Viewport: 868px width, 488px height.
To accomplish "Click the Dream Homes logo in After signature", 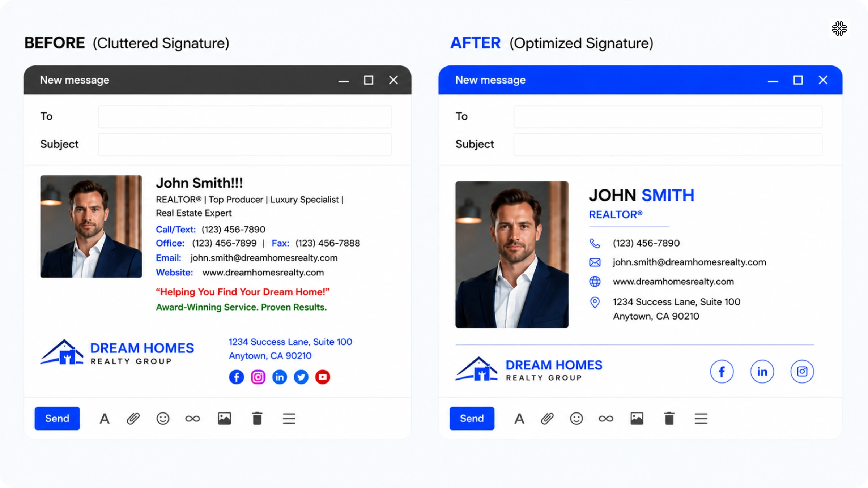I will 529,369.
